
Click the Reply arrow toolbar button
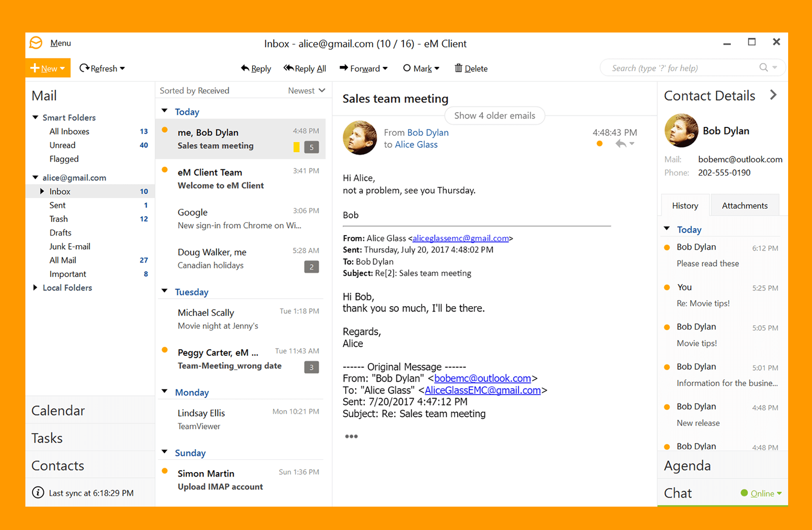256,69
